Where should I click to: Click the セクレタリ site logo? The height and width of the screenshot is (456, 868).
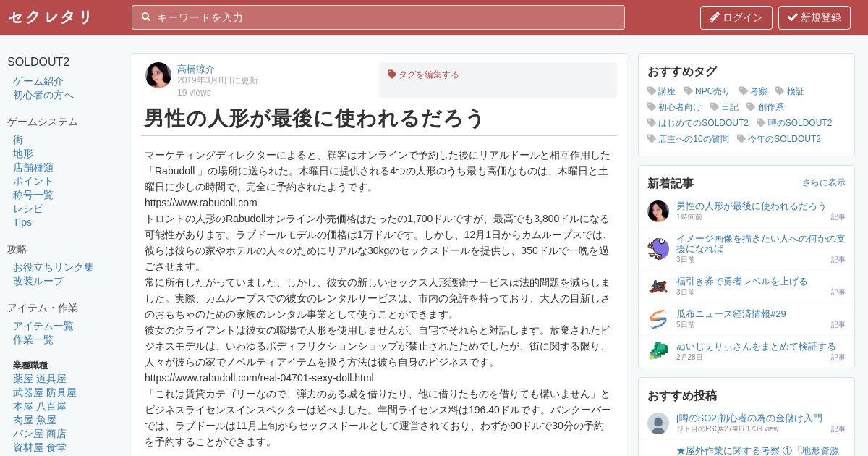tap(51, 17)
